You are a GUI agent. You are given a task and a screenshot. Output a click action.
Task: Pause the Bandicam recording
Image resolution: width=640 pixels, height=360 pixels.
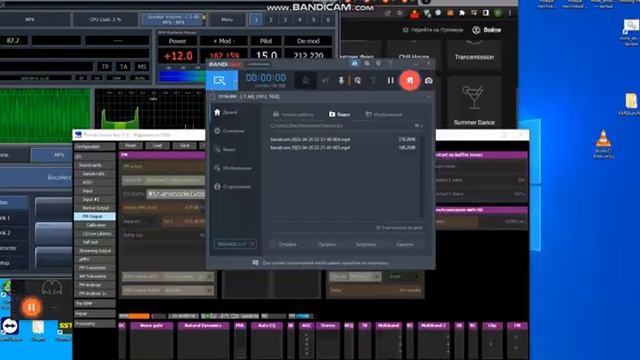pyautogui.click(x=391, y=81)
